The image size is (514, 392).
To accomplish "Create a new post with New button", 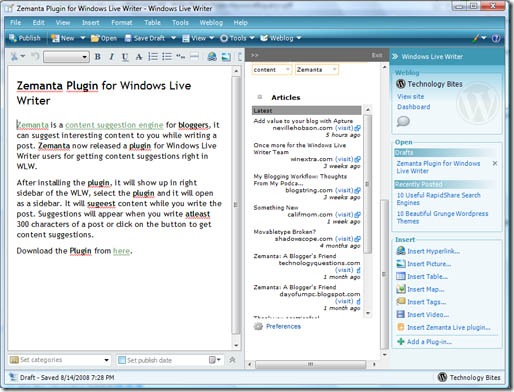I will point(63,38).
